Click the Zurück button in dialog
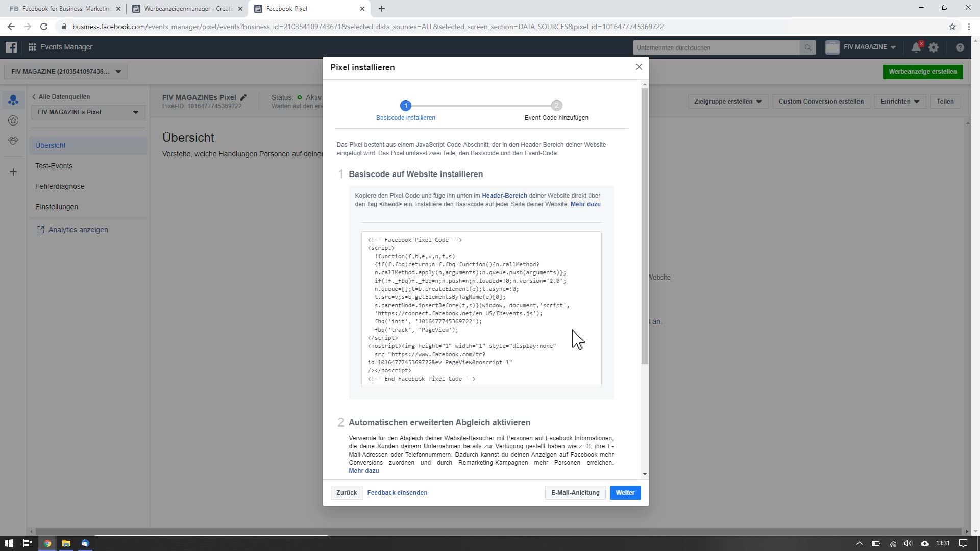 347,493
